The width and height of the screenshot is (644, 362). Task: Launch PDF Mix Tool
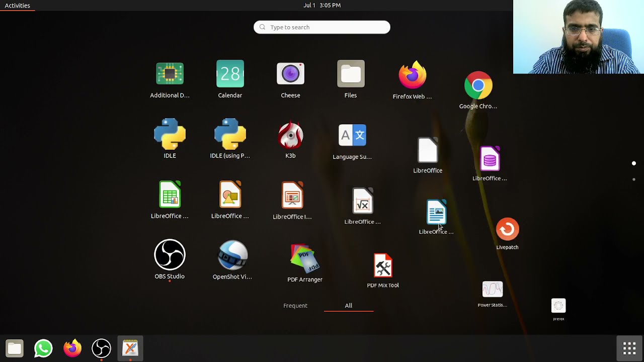(383, 266)
